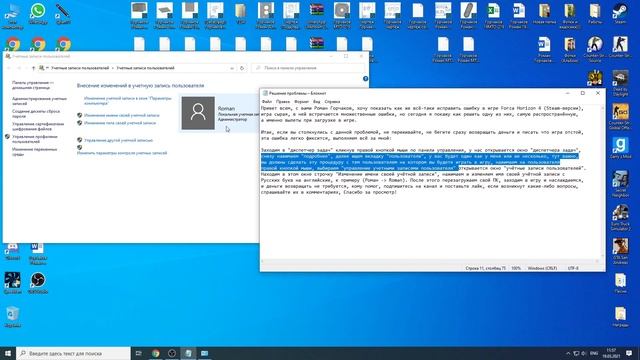Image resolution: width=640 pixels, height=360 pixels.
Task: Click the Control Panel search field
Action: click(308, 68)
